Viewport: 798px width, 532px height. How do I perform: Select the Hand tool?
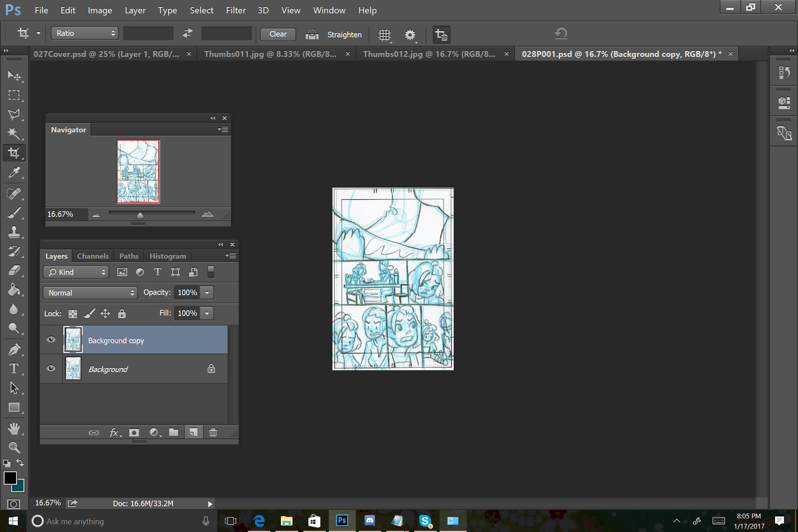tap(13, 428)
